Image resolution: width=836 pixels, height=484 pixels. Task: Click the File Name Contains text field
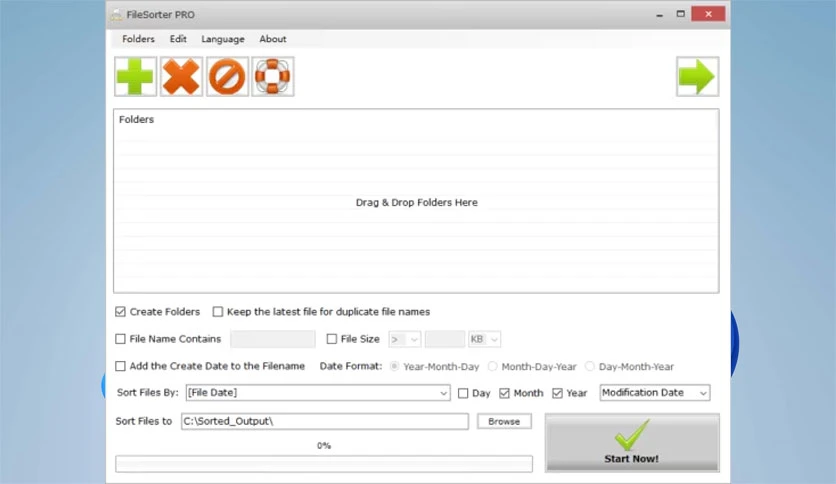(272, 339)
